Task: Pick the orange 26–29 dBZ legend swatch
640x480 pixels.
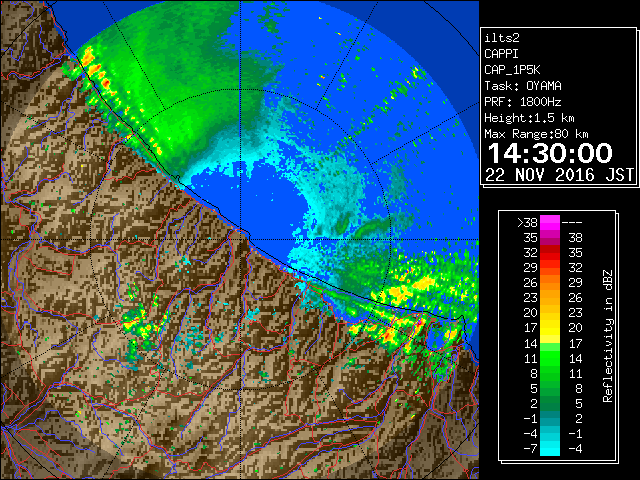Action: tap(550, 283)
